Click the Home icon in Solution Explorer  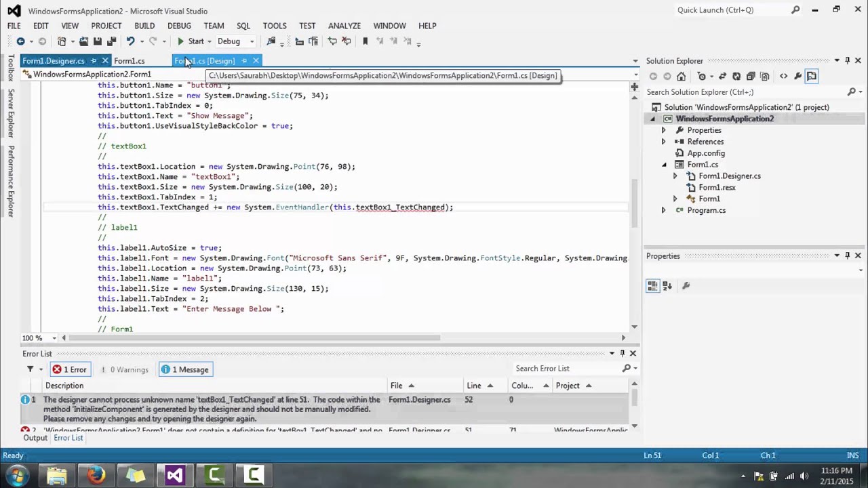[x=682, y=77]
